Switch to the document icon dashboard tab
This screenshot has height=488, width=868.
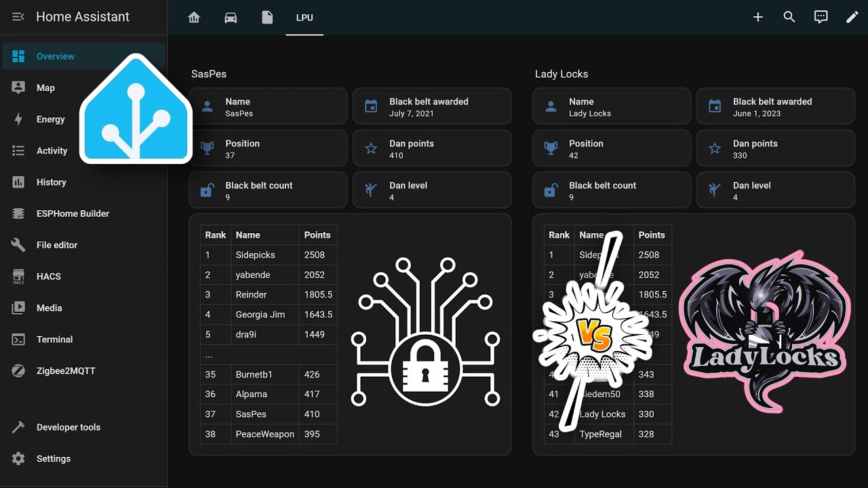[x=267, y=18]
